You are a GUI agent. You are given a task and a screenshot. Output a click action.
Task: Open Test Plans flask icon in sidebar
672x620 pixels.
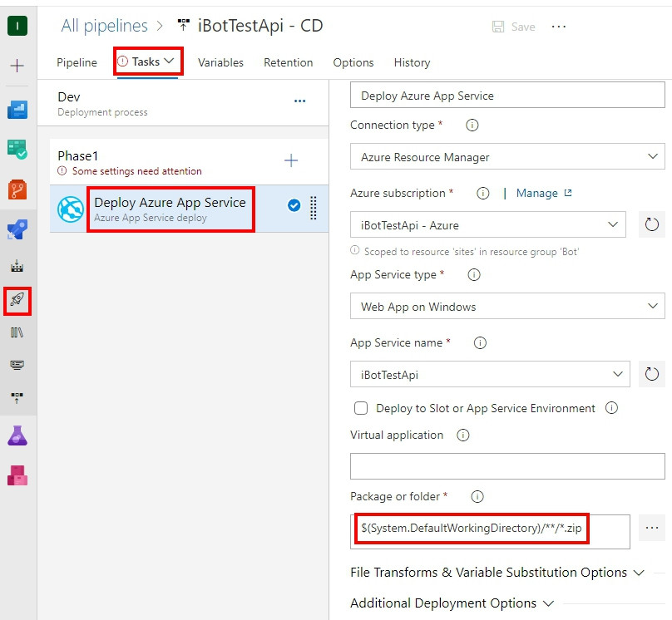tap(17, 435)
